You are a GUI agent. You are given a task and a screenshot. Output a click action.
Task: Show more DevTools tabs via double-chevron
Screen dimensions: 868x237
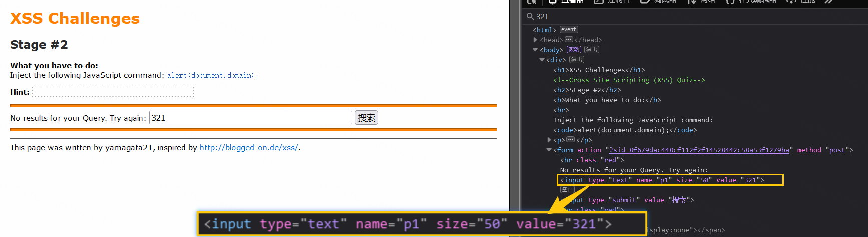click(829, 2)
